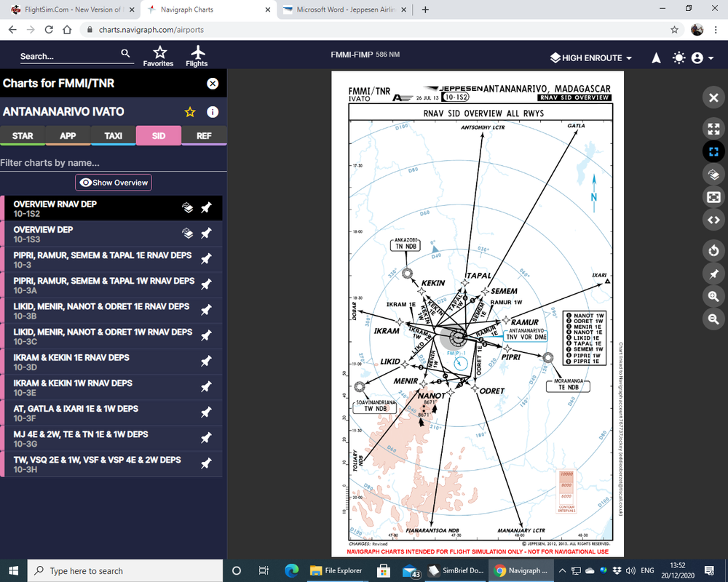Zoom in on the chart
This screenshot has height=582, width=728.
(713, 296)
